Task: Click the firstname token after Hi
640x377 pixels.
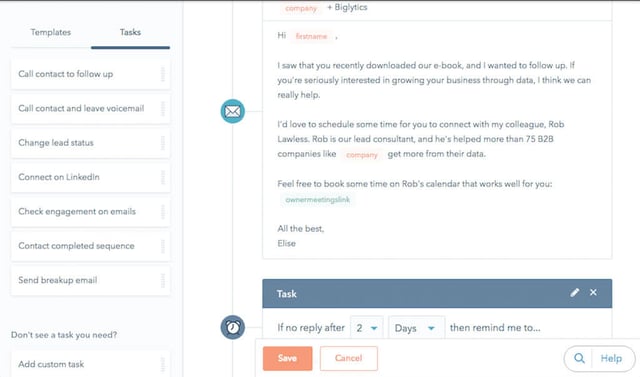Action: (311, 36)
